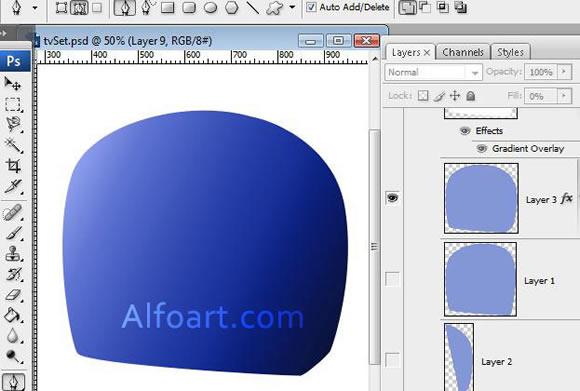Choose Fill Pixels mode in options bar
This screenshot has height=391, width=580.
pos(97,8)
